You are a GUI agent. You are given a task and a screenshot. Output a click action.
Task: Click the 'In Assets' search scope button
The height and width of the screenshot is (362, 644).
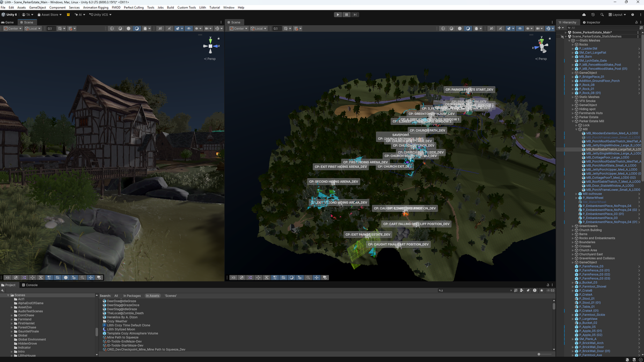(x=152, y=296)
